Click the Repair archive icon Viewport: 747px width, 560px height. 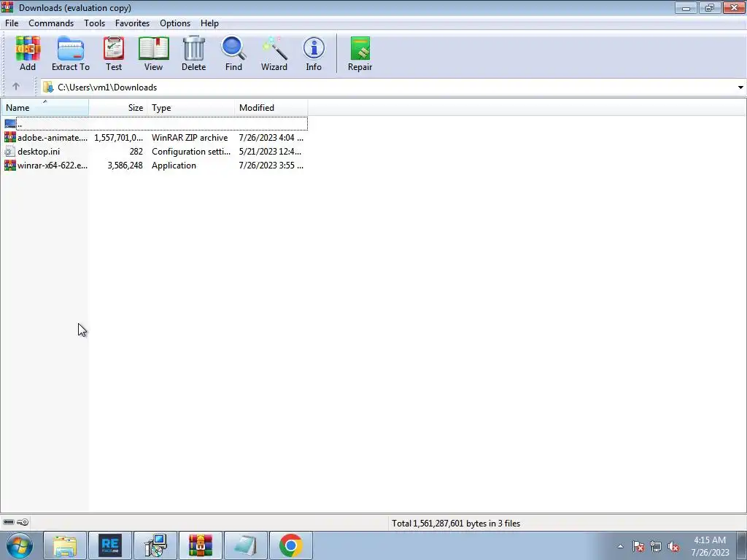[360, 53]
